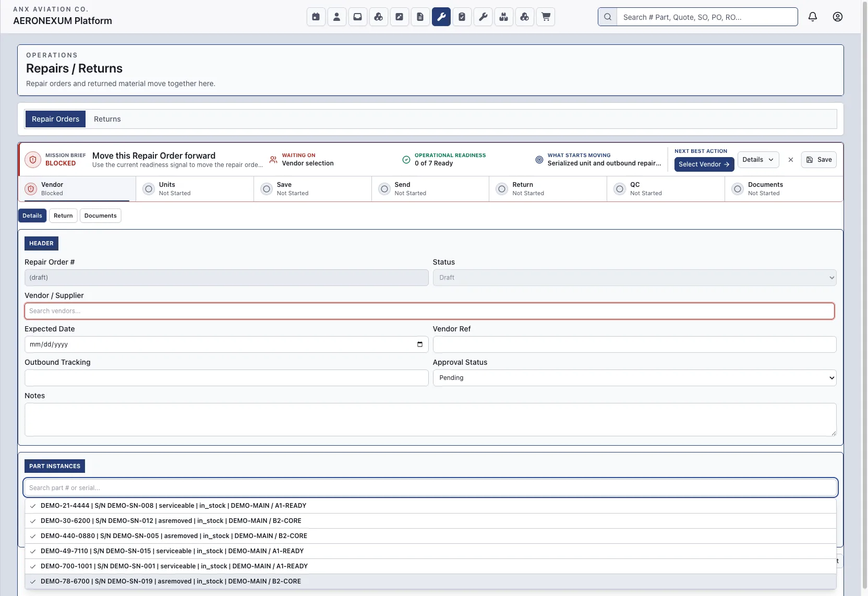Select part DEMO-700-1001 with S/N DEMO-SN-001
This screenshot has width=868, height=596.
coord(430,566)
